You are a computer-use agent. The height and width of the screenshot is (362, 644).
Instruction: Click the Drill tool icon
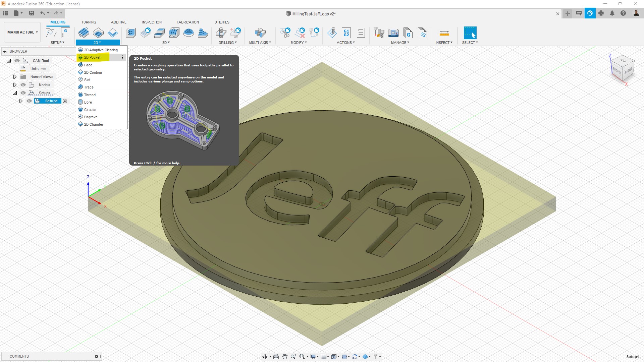coord(221,33)
